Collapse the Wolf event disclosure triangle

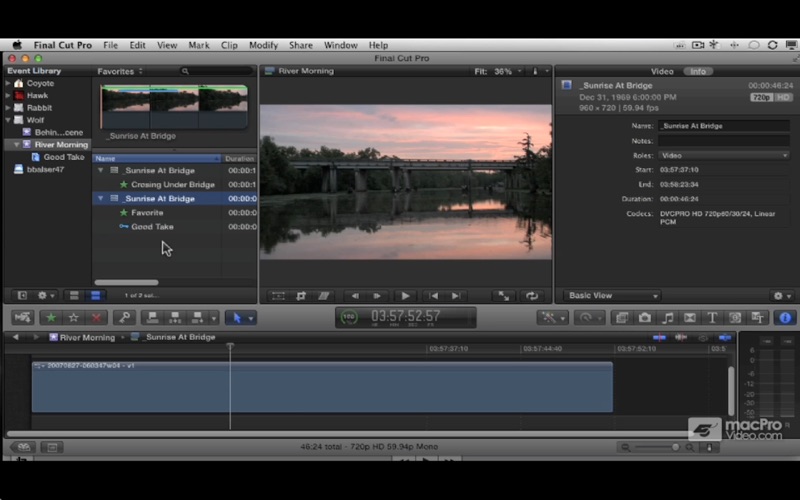[8, 120]
